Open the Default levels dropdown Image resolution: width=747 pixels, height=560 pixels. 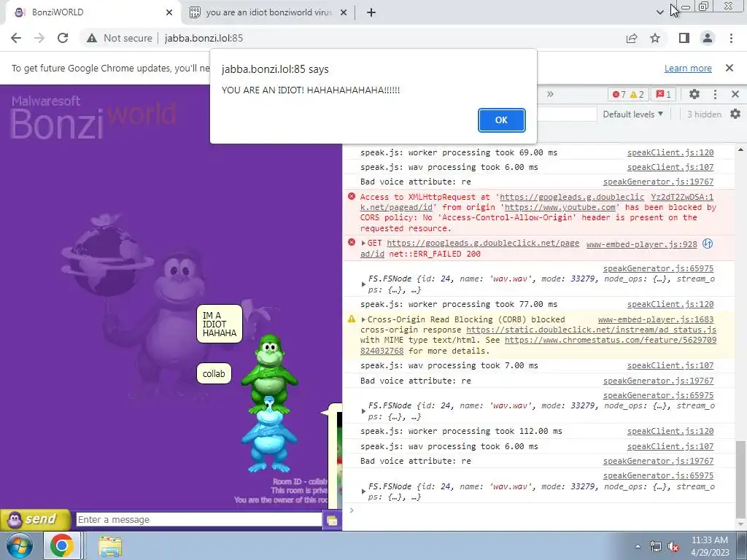(632, 114)
